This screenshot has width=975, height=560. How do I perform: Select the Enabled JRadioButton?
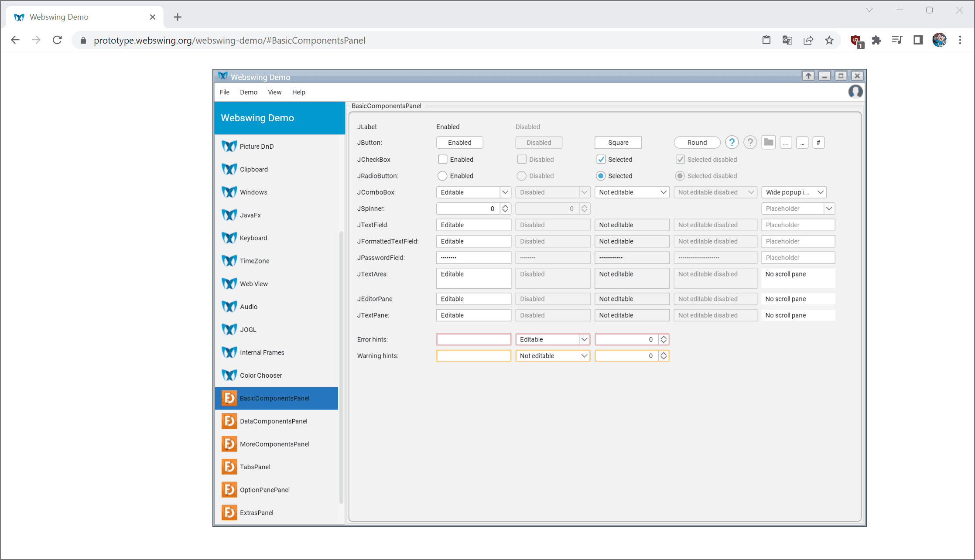point(443,176)
